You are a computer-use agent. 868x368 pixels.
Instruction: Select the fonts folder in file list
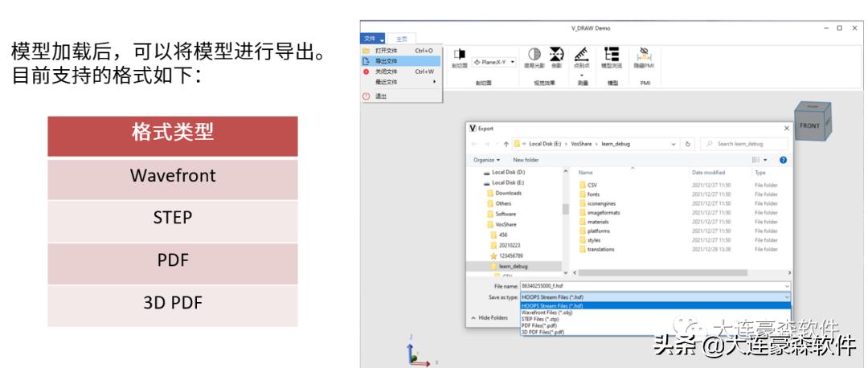click(590, 194)
